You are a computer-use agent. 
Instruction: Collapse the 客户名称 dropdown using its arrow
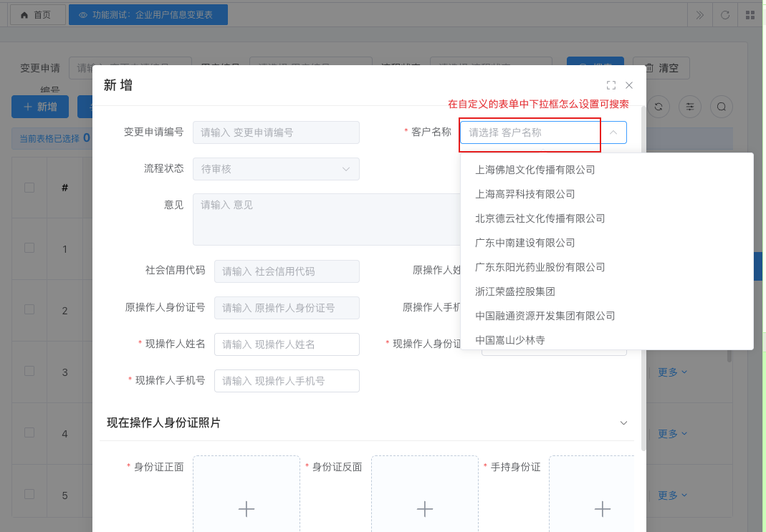[613, 132]
